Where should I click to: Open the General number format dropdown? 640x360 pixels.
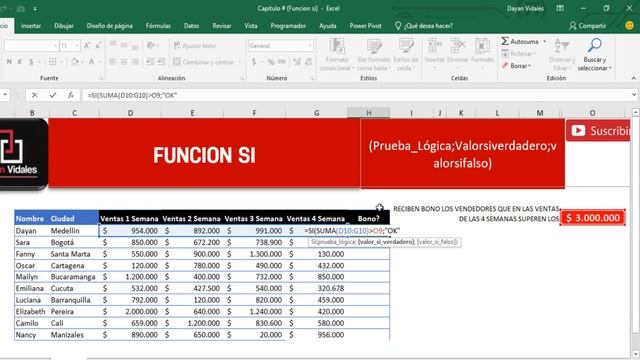pyautogui.click(x=310, y=46)
